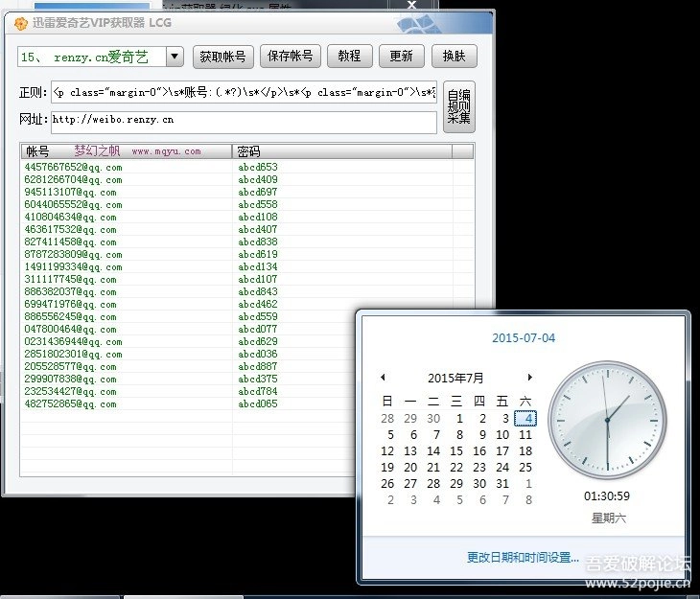700x599 pixels.
Task: Click password cell abcd653
Action: tap(258, 167)
